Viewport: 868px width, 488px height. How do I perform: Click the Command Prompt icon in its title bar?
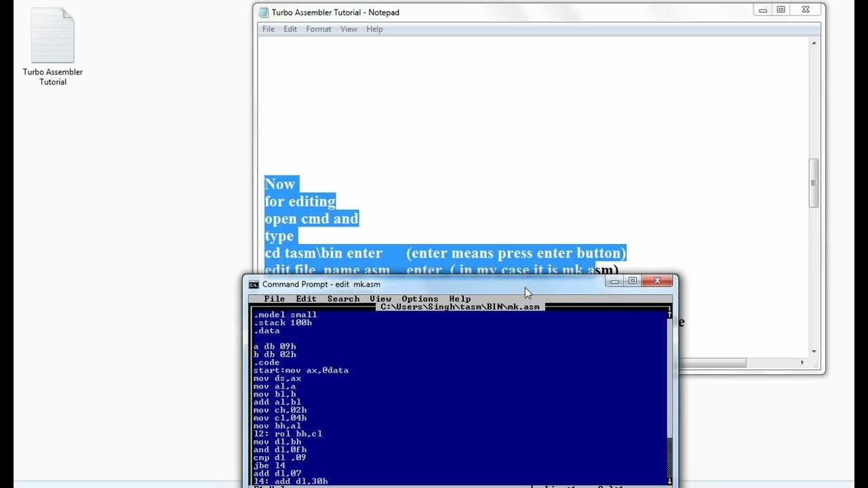(254, 285)
